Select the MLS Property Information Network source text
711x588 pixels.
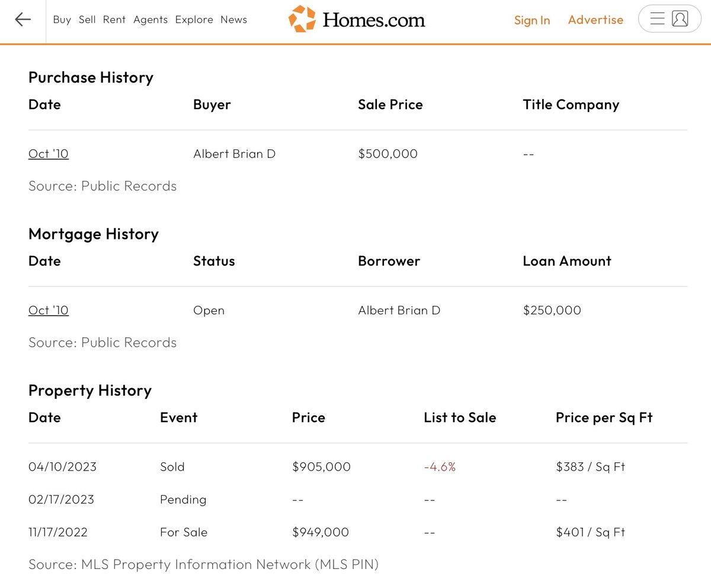pyautogui.click(x=203, y=564)
